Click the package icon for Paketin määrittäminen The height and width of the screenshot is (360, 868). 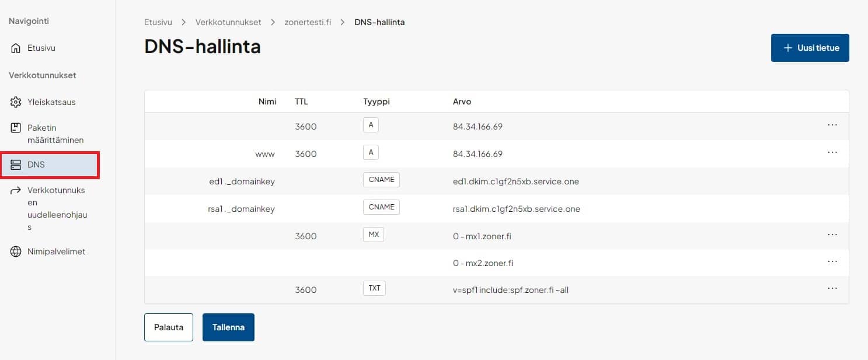[x=16, y=128]
